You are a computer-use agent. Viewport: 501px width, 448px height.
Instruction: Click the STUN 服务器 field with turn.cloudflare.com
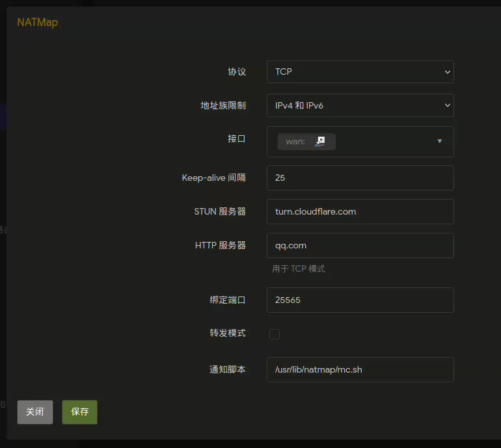click(360, 211)
